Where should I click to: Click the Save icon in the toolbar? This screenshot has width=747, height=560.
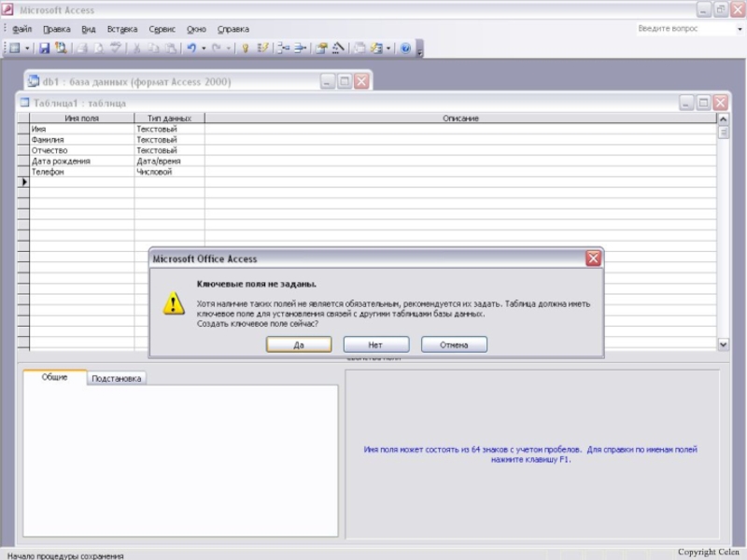coord(44,48)
